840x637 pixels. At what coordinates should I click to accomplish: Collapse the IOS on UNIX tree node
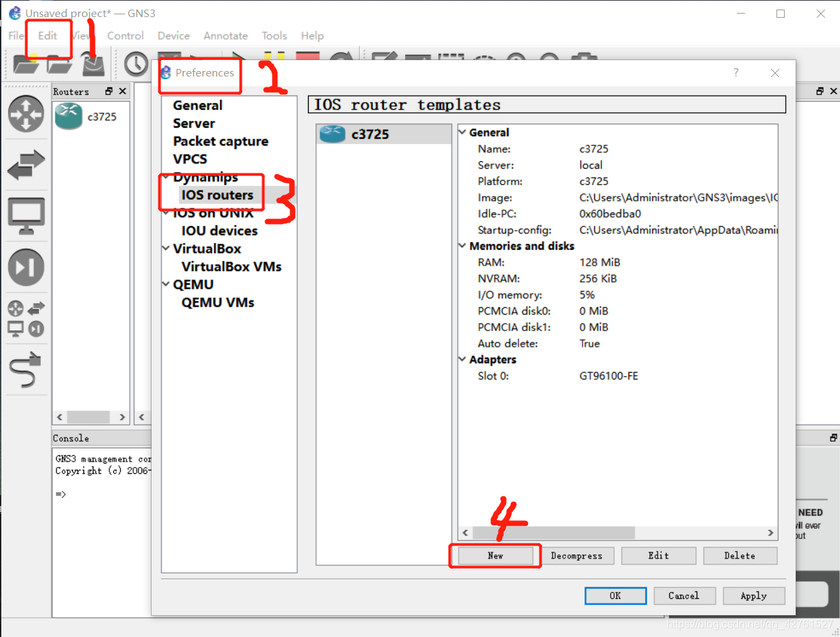(x=166, y=213)
